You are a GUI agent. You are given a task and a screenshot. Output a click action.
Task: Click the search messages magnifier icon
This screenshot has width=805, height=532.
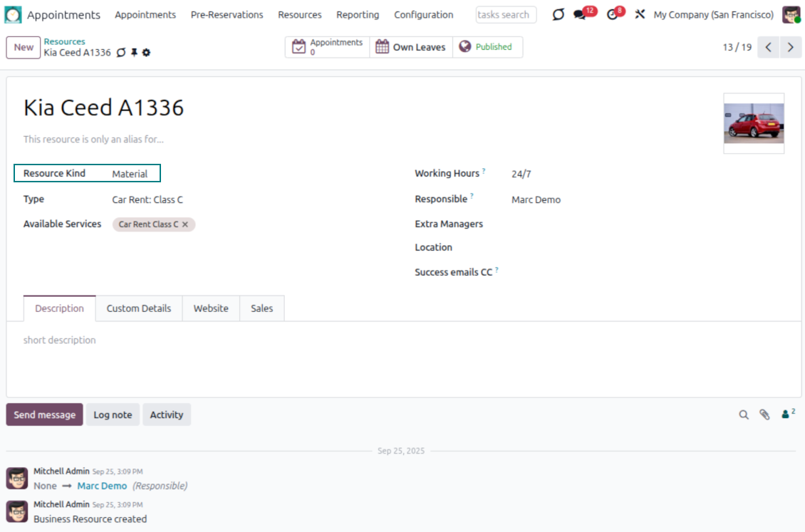coord(744,414)
